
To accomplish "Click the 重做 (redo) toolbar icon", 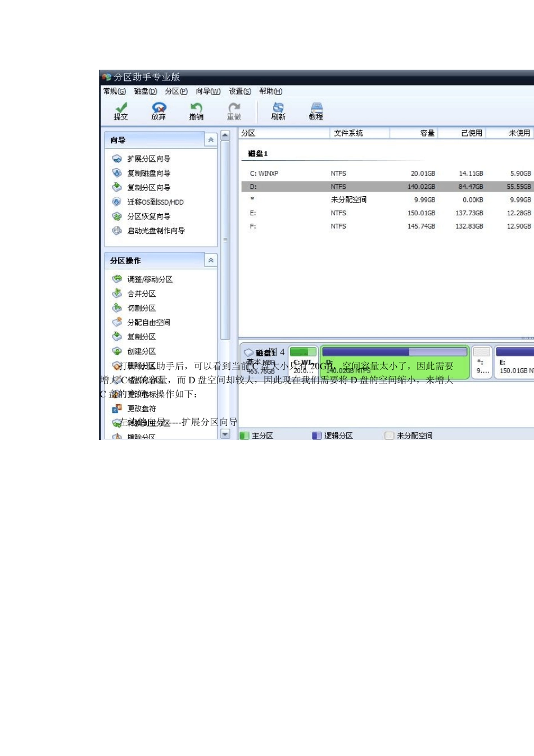I will [234, 111].
